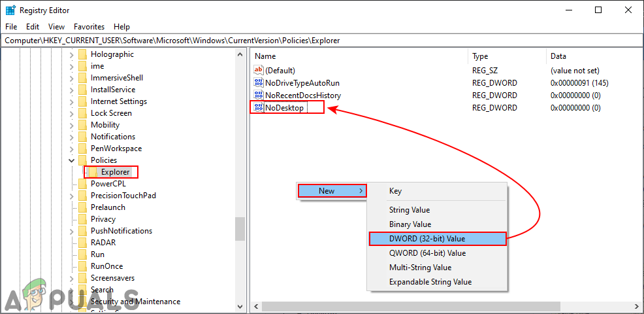Collapse the Policies key
Viewport: 644px width, 314px height.
click(x=71, y=160)
